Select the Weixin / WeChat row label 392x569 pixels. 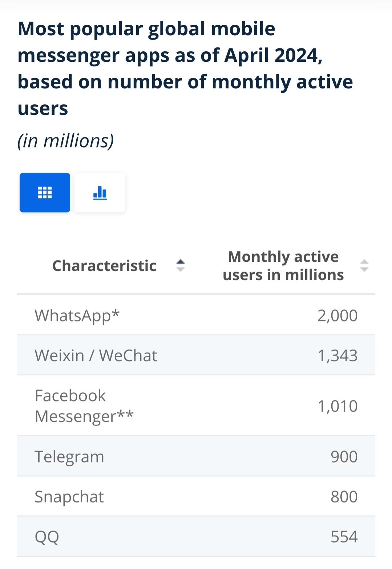96,355
